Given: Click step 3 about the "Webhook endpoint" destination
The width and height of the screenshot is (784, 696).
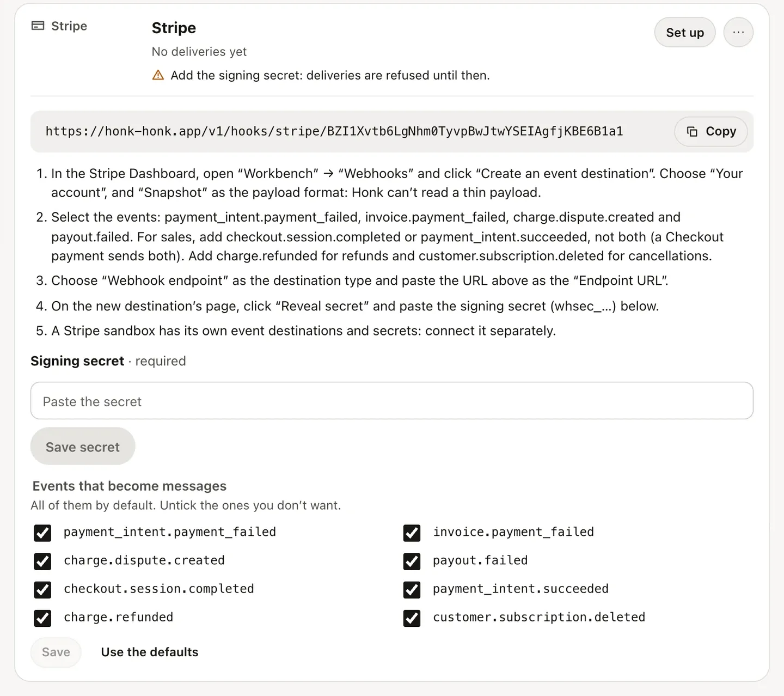Looking at the screenshot, I should tap(359, 280).
